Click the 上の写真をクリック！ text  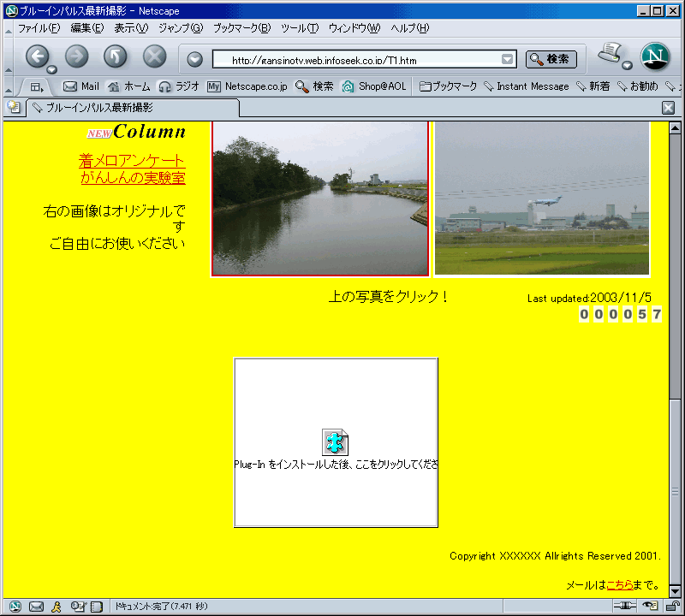388,297
